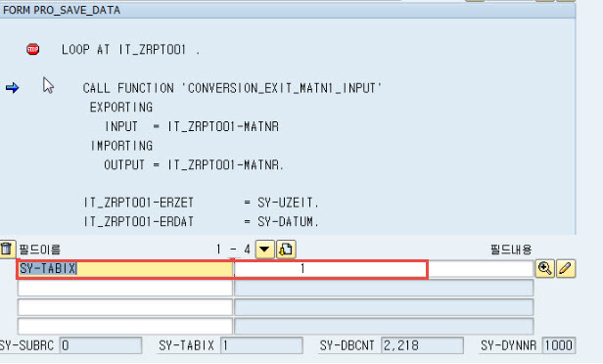Click the fourth empty field name box
Screen dimensions: 603x364
click(125, 327)
